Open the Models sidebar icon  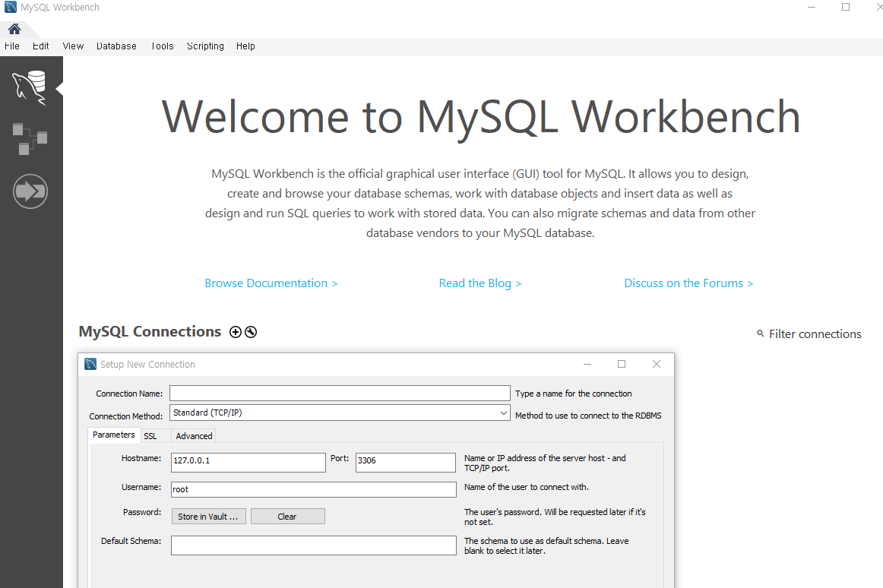[30, 138]
